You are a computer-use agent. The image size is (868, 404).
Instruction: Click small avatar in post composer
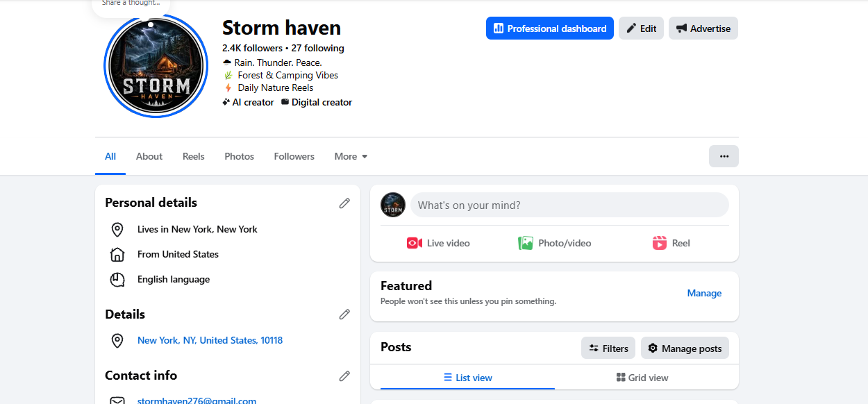click(393, 205)
